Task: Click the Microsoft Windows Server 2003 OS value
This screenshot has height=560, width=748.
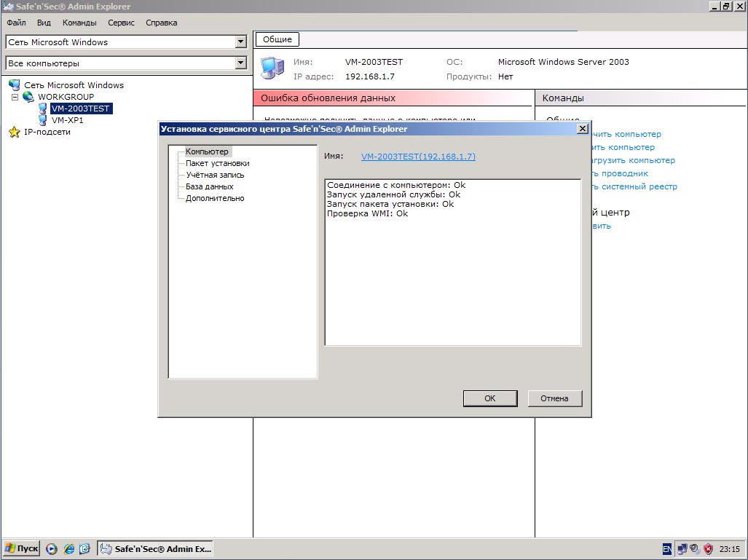Action: (564, 61)
